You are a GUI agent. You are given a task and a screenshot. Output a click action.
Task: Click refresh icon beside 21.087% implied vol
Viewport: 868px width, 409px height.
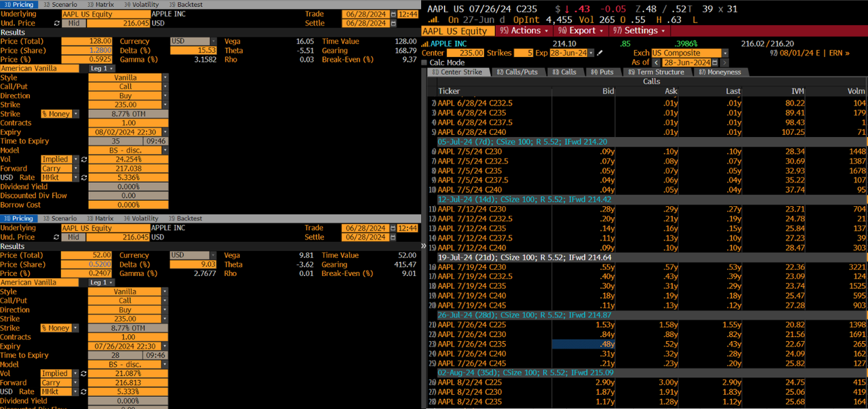pyautogui.click(x=83, y=374)
